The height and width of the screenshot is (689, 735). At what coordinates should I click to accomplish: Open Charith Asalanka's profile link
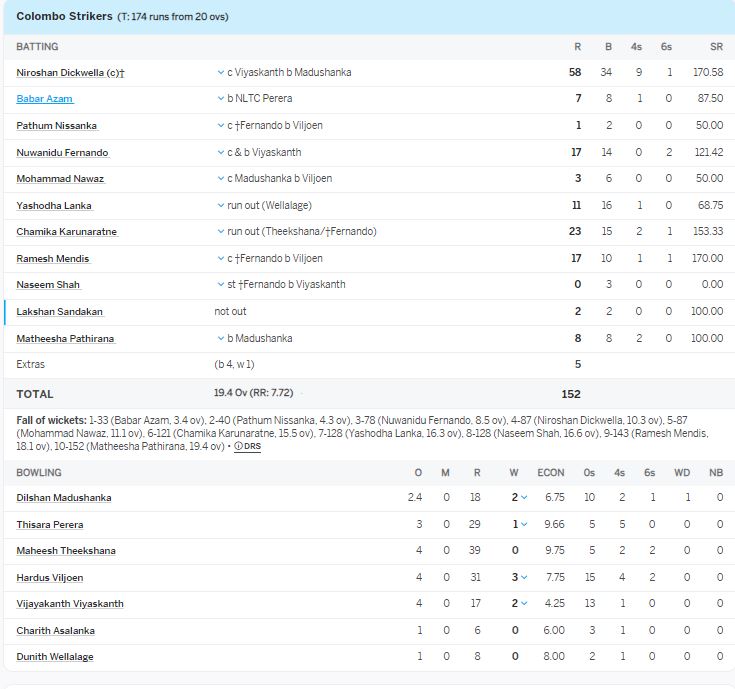[x=55, y=631]
